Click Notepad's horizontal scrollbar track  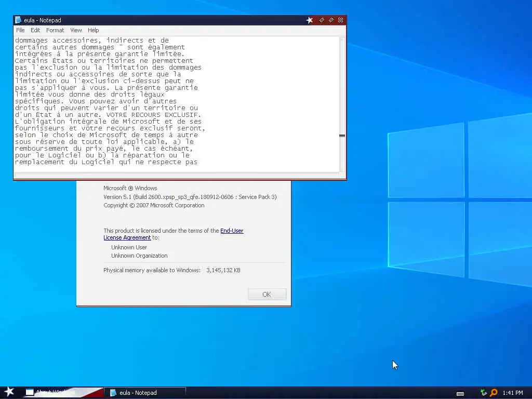click(177, 175)
